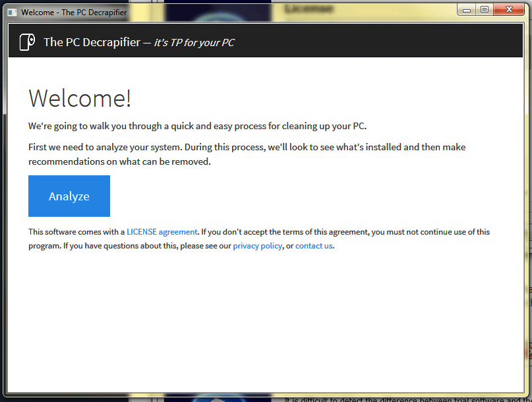Viewport: 532px width, 402px height.
Task: Click the "it's TP for your PC" tagline
Action: [194, 42]
